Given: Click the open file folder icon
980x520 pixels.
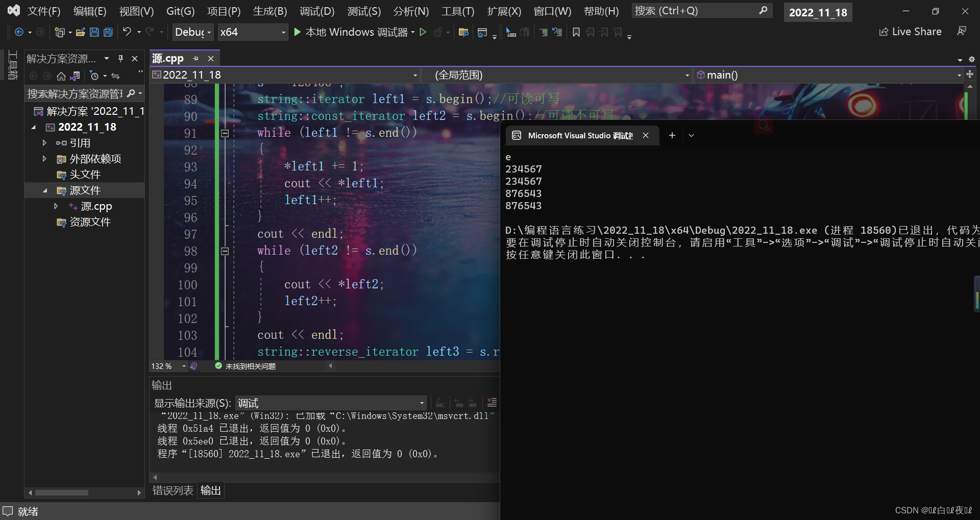Looking at the screenshot, I should (80, 32).
